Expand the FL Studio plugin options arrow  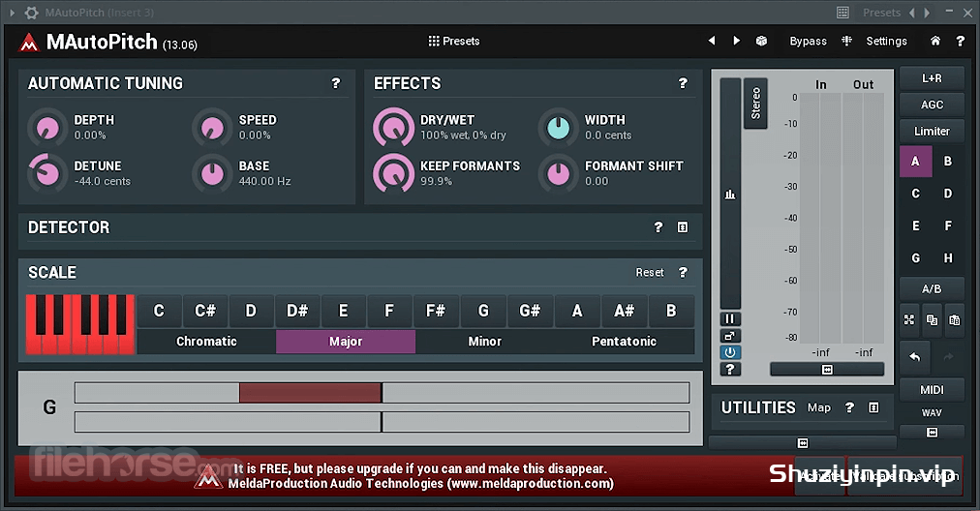(x=12, y=13)
